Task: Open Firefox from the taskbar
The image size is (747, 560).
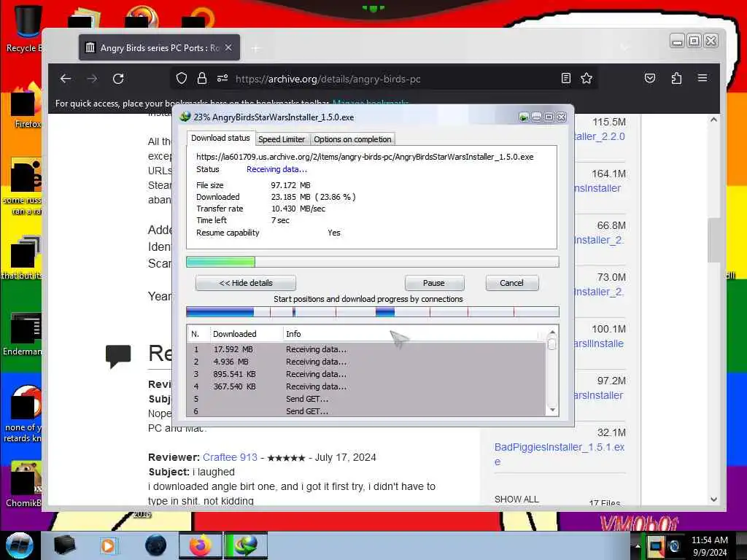Action: pyautogui.click(x=201, y=545)
